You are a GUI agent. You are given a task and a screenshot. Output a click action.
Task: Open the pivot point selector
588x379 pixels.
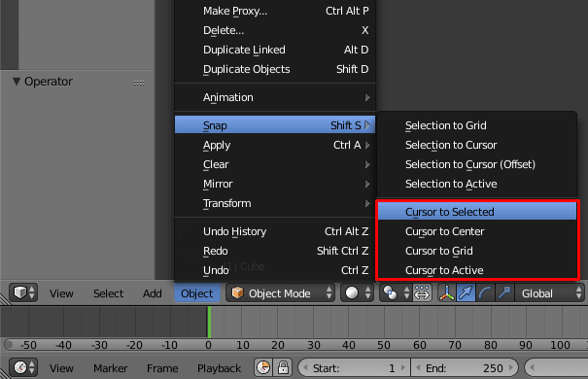(396, 293)
